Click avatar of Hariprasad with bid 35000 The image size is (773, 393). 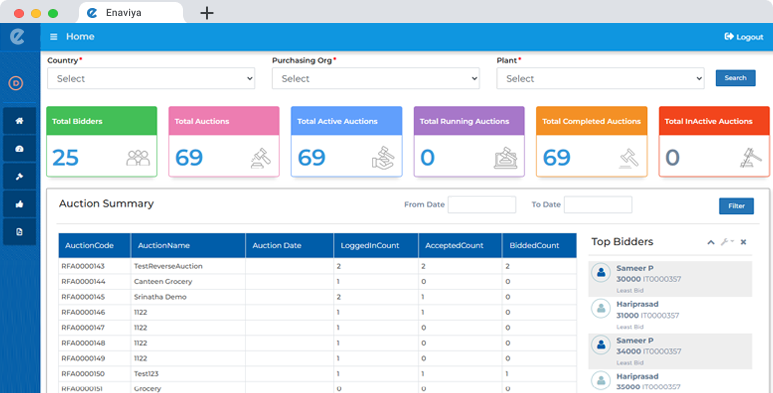pos(601,381)
